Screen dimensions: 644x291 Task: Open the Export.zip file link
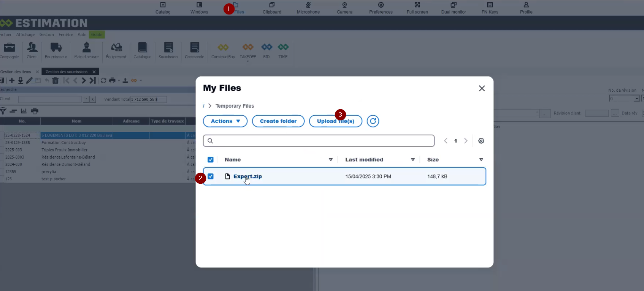247,177
